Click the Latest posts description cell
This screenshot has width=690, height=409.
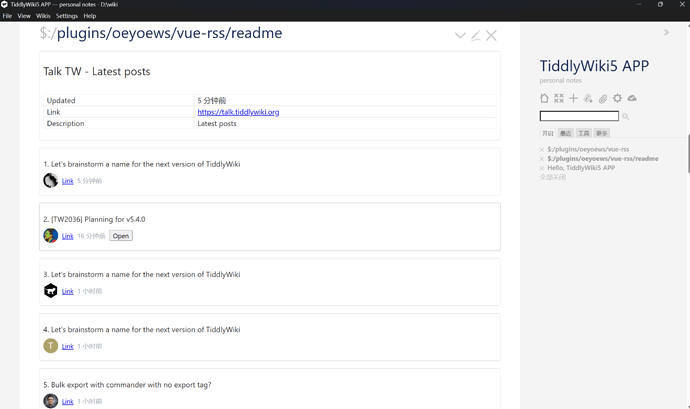345,123
